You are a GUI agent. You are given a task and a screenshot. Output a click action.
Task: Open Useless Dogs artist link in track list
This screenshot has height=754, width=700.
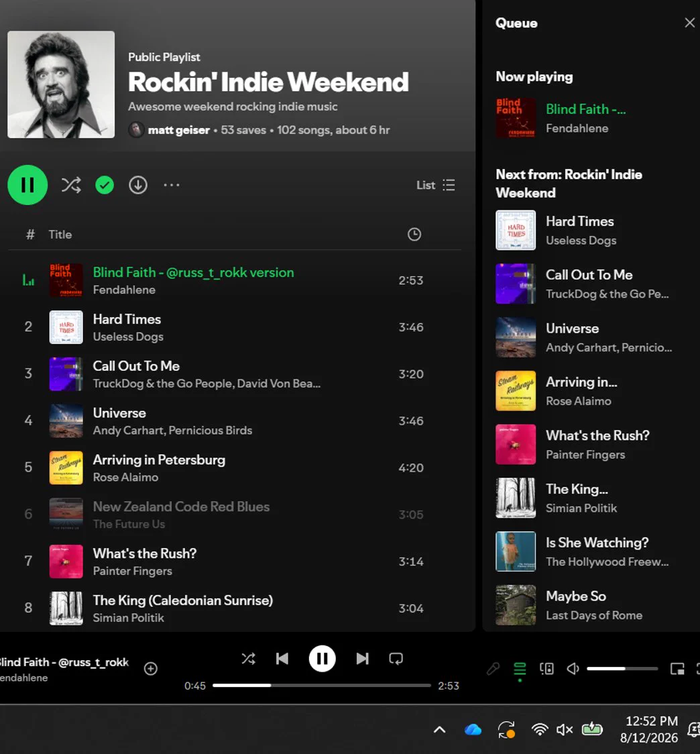(x=128, y=336)
